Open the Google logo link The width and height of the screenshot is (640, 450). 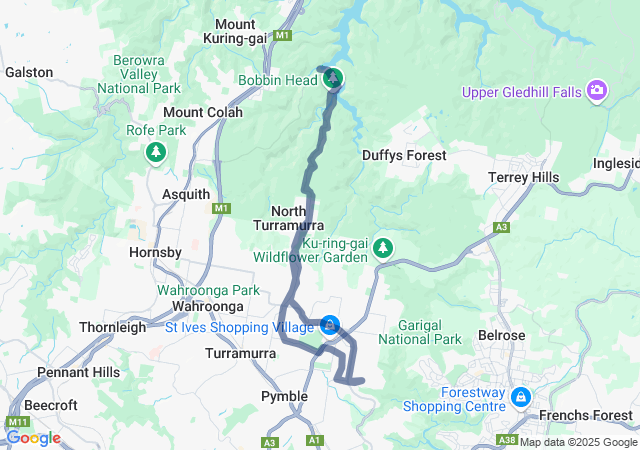pos(34,438)
